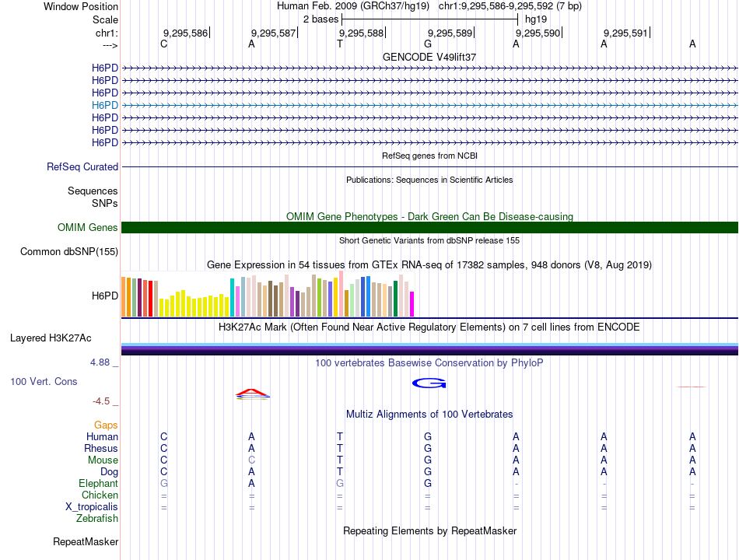Click the dark green bar in GTEx chart

pyautogui.click(x=395, y=299)
